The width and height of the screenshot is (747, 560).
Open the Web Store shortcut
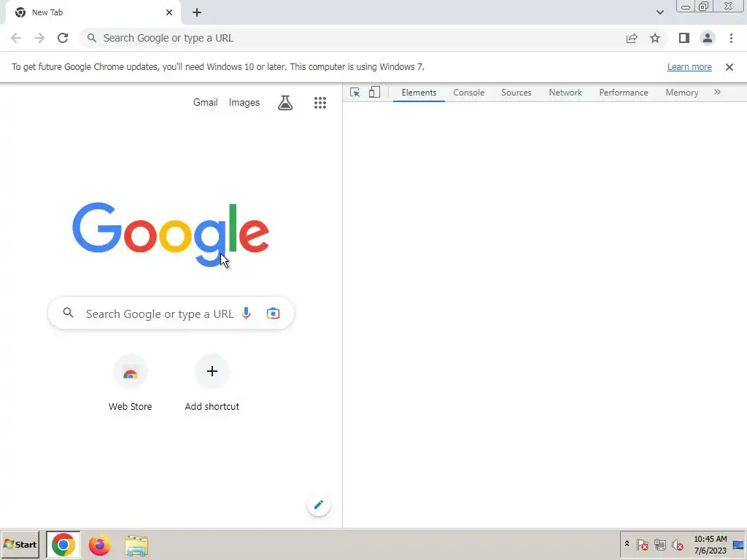pos(130,384)
